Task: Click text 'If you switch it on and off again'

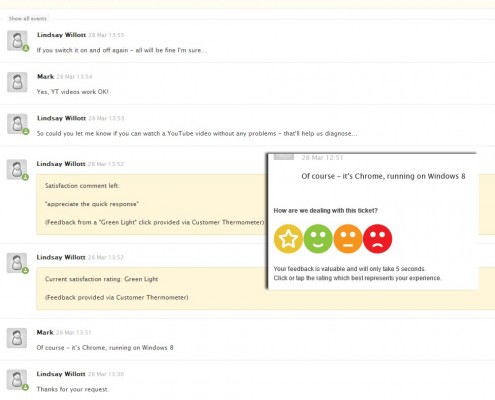Action: pyautogui.click(x=82, y=50)
